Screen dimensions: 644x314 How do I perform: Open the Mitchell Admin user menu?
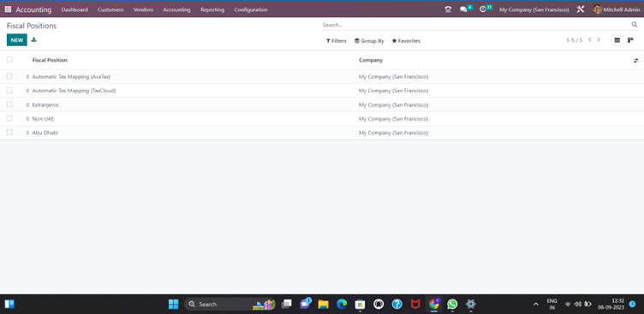pos(616,9)
